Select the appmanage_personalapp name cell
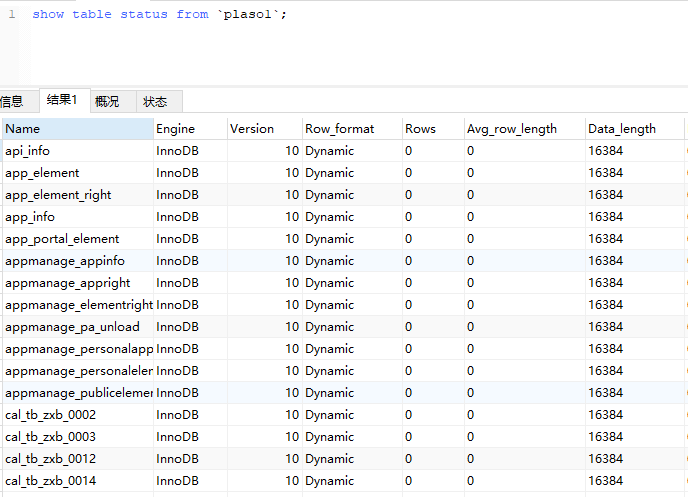Viewport: 688px width, 497px height. coord(78,349)
